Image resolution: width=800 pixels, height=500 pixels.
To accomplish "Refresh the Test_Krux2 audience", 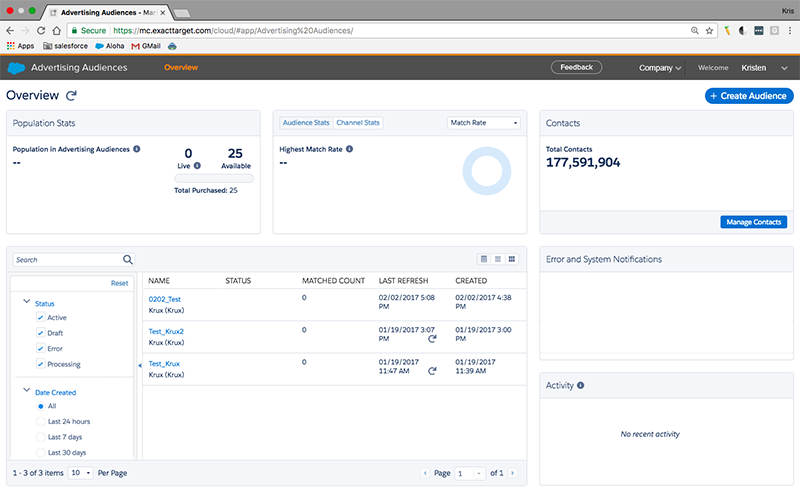I will (x=432, y=339).
